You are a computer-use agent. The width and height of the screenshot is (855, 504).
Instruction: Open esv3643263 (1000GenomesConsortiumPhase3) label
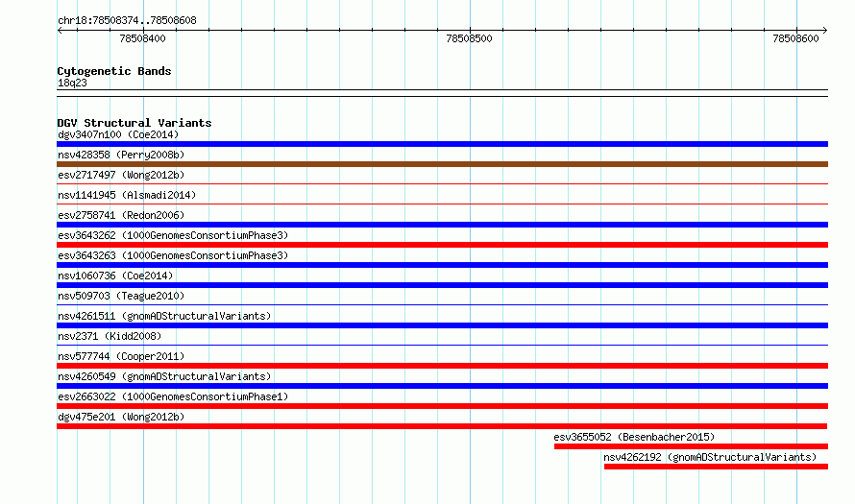pyautogui.click(x=173, y=255)
